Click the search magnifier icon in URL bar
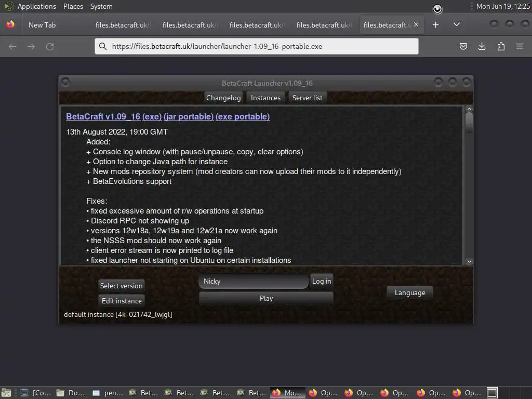 (x=103, y=46)
